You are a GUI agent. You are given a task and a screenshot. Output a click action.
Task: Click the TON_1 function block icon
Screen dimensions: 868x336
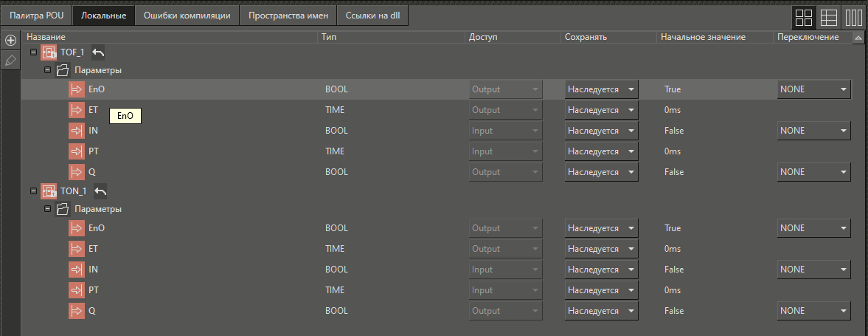pyautogui.click(x=49, y=191)
